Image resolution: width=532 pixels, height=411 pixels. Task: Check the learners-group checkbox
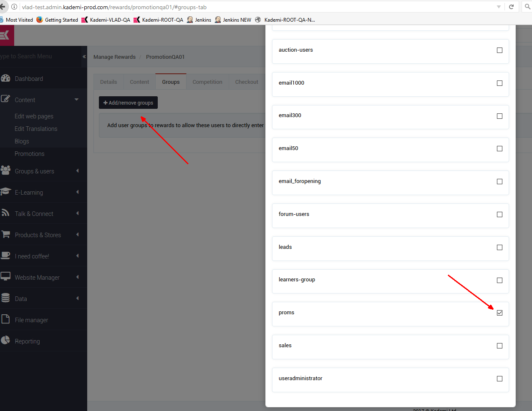coord(499,280)
